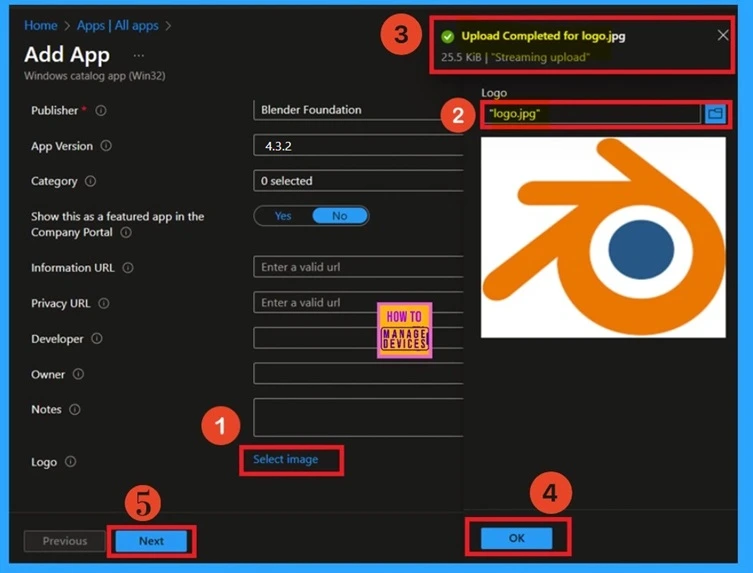Click the Owner info icon

click(x=78, y=374)
